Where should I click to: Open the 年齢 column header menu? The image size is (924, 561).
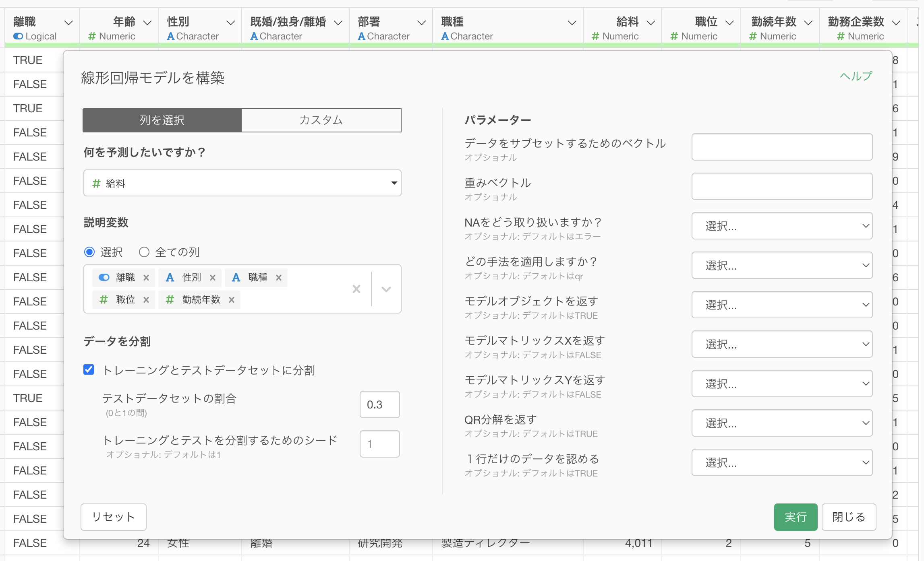(147, 23)
